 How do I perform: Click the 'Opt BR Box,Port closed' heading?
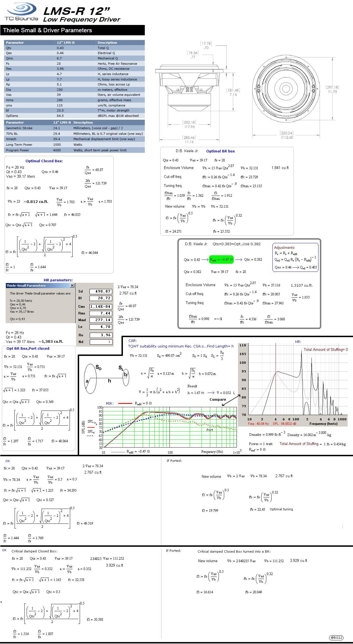(x=28, y=348)
